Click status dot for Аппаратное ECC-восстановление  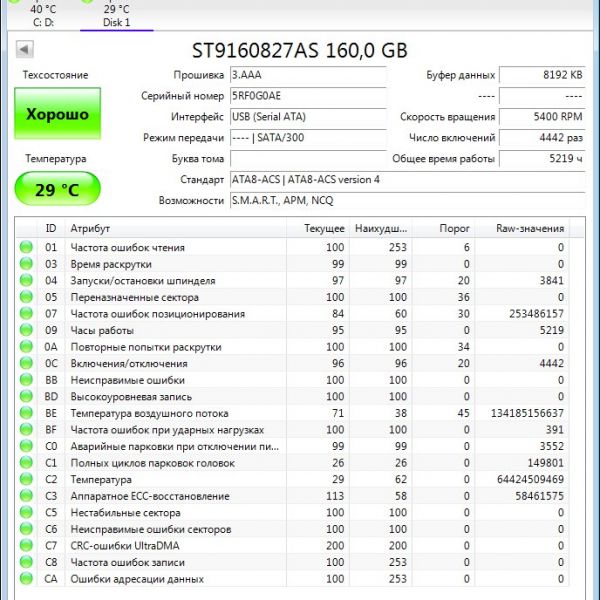(26, 496)
